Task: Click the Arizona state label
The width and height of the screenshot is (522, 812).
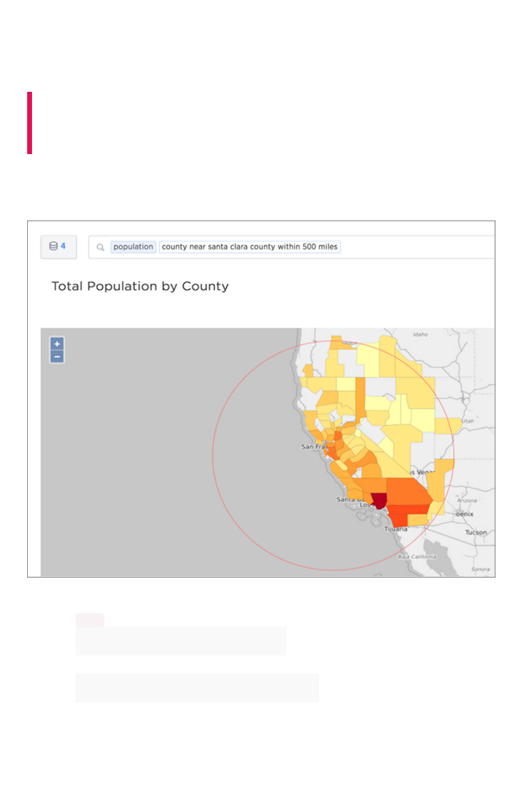Action: [466, 500]
